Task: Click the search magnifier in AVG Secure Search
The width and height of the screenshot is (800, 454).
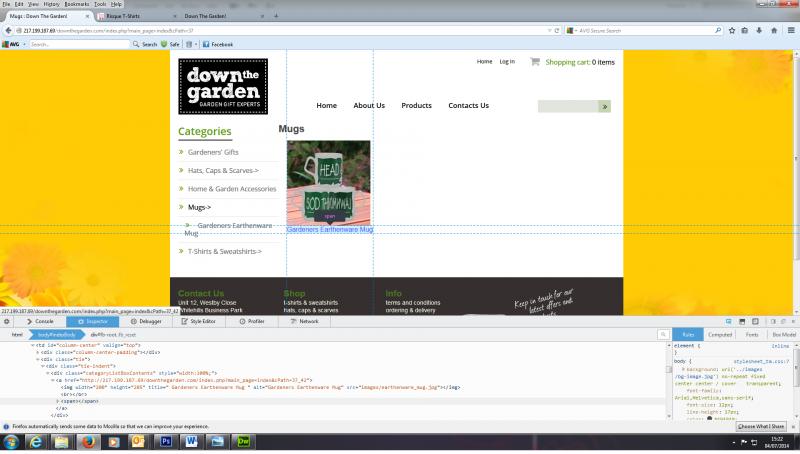Action: point(718,31)
